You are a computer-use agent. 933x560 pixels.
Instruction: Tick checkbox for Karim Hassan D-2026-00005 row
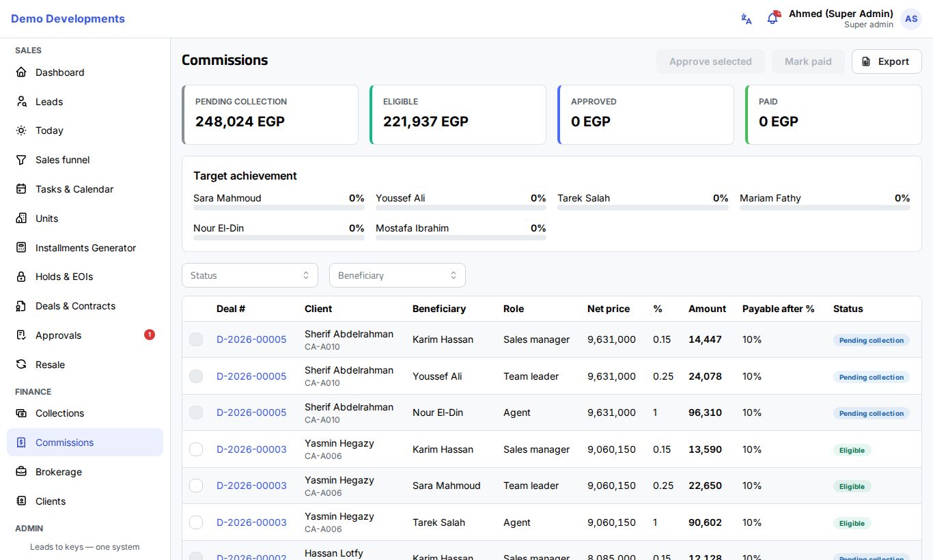pyautogui.click(x=196, y=339)
